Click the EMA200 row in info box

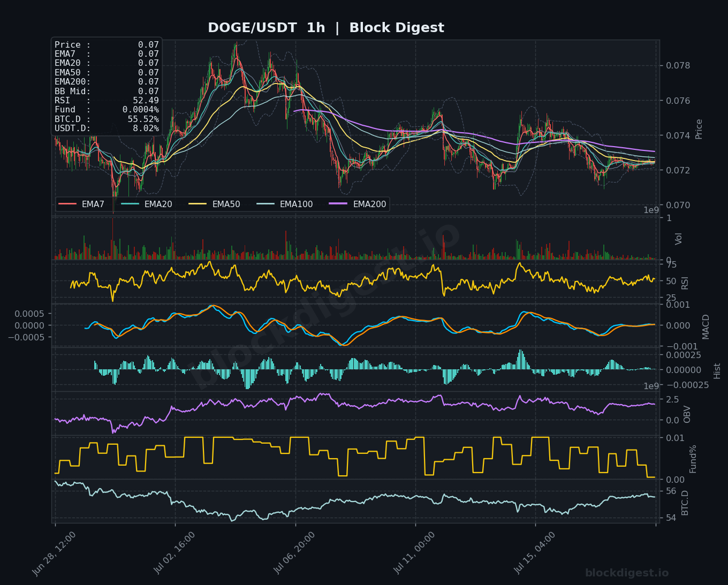[x=107, y=82]
